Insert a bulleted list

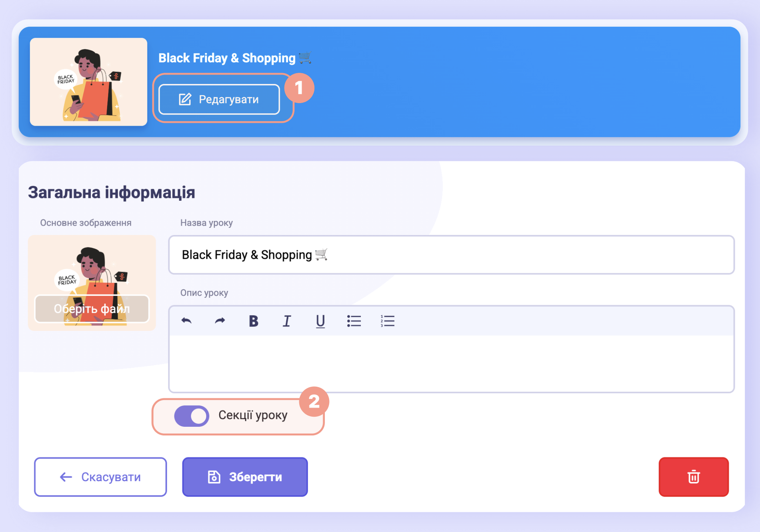354,321
